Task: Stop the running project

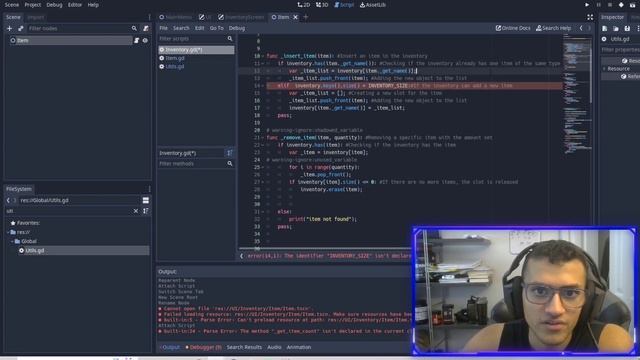Action: coord(610,5)
